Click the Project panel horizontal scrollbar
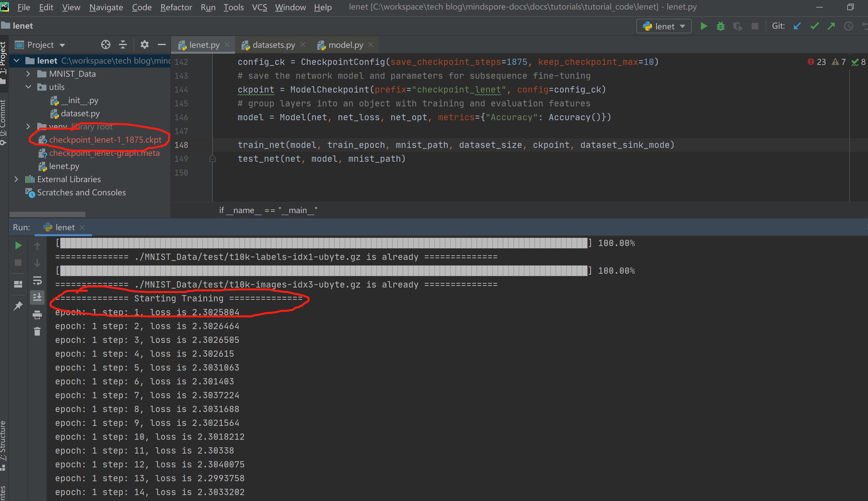 (47, 214)
